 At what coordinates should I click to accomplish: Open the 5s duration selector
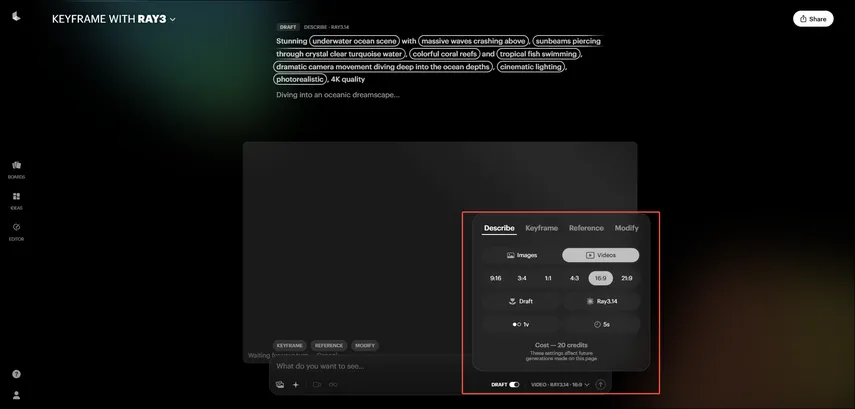[601, 324]
